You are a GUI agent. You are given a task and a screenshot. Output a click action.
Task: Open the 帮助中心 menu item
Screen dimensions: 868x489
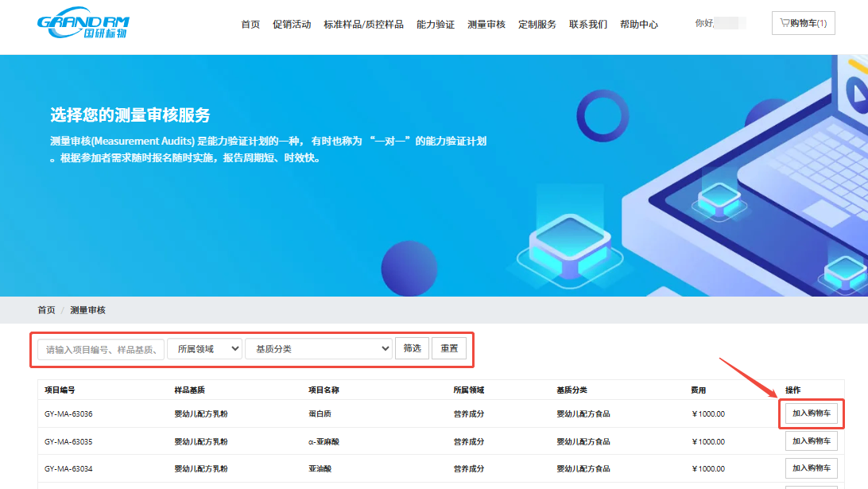coord(639,25)
